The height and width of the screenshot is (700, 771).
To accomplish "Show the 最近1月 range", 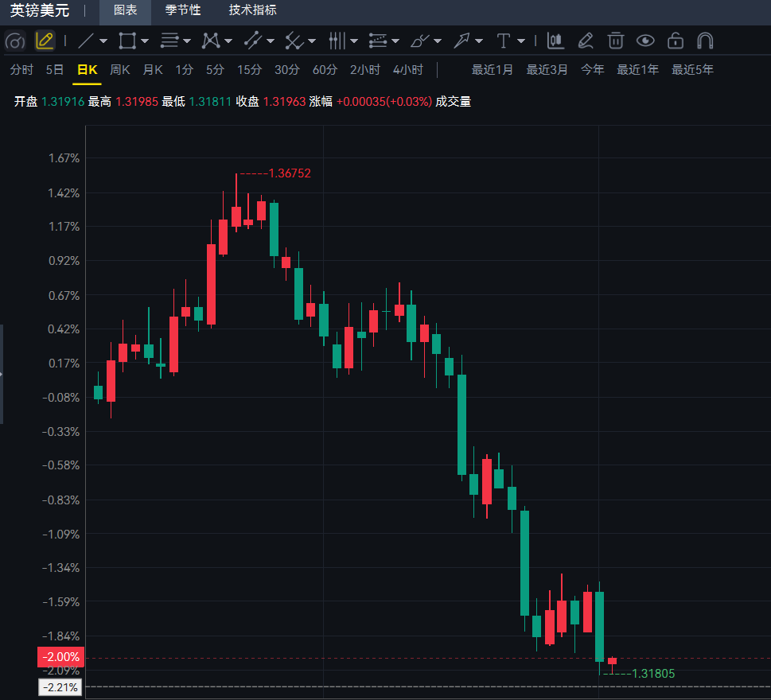I will coord(493,70).
